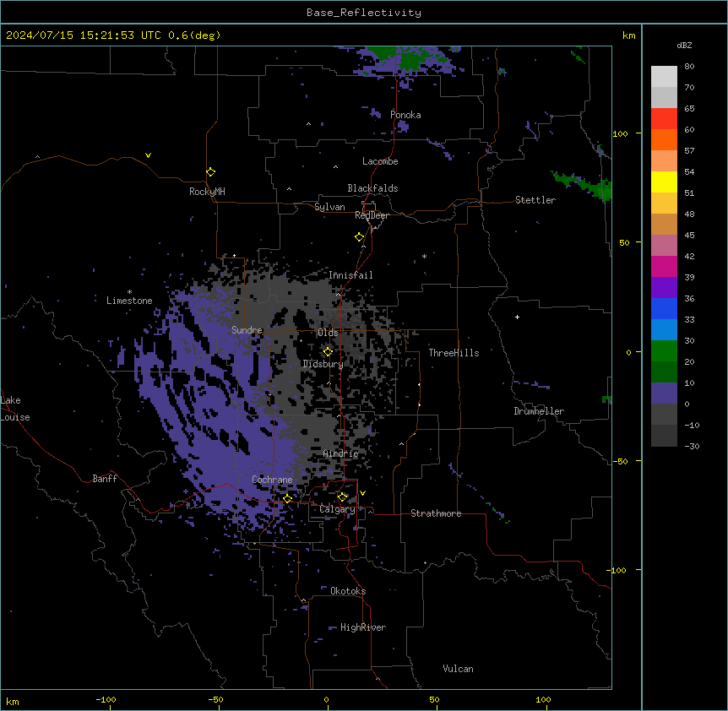Click the Banff city label
This screenshot has width=728, height=711.
pos(105,479)
